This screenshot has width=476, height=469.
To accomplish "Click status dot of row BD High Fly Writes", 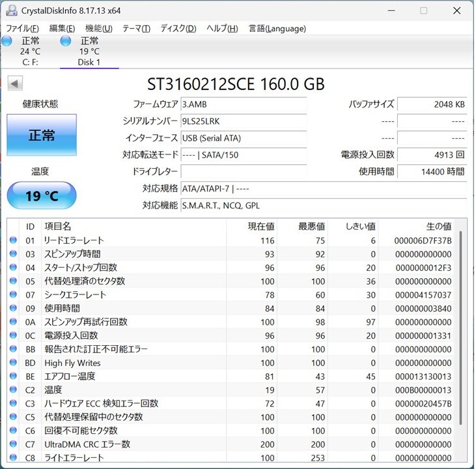I will pyautogui.click(x=13, y=362).
